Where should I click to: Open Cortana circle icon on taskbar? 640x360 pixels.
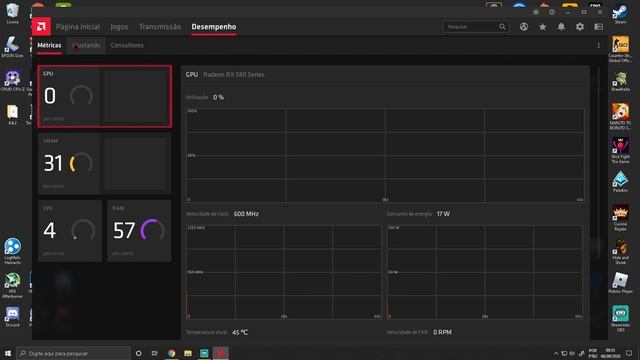pos(138,353)
